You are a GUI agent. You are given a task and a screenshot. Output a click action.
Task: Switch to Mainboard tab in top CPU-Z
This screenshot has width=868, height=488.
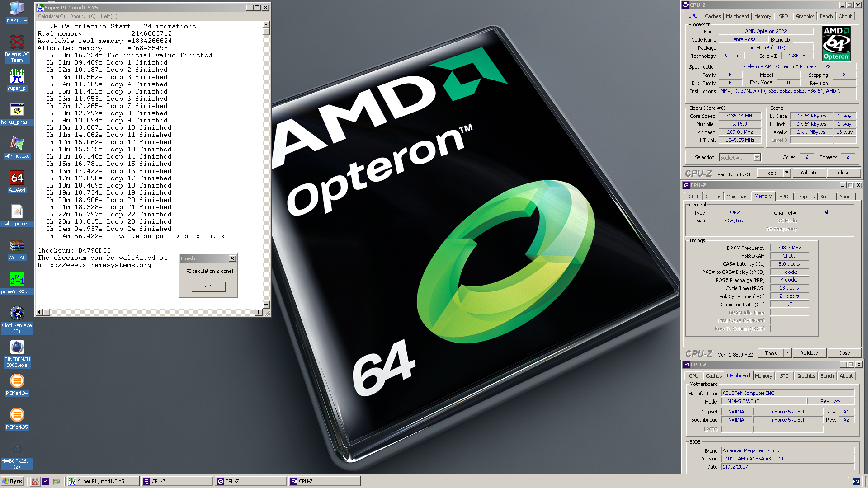(737, 16)
